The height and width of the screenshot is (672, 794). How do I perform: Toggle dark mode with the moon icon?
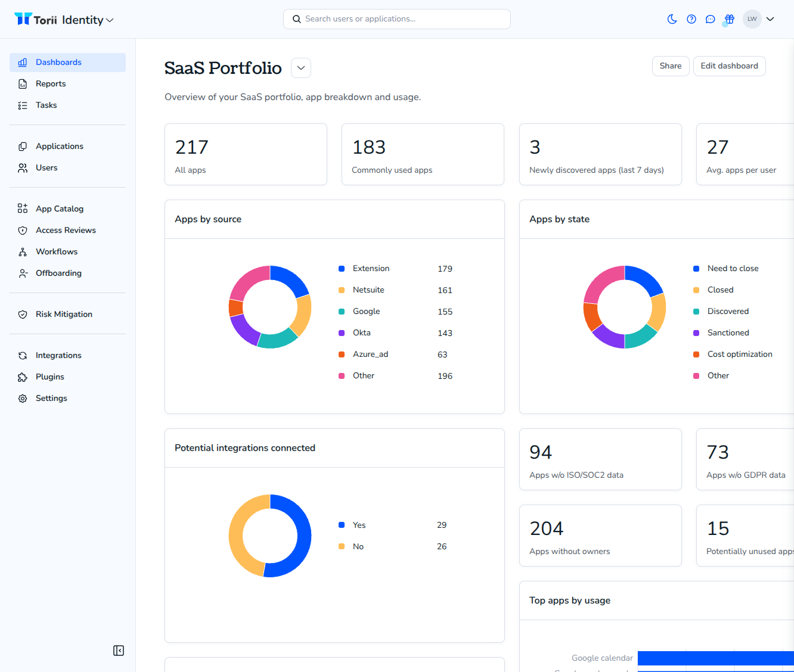pyautogui.click(x=672, y=19)
